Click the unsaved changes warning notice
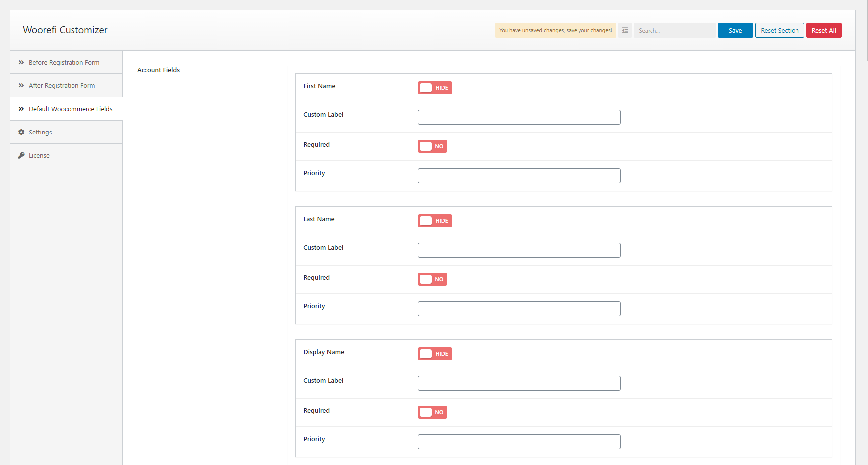The image size is (868, 465). coord(555,30)
